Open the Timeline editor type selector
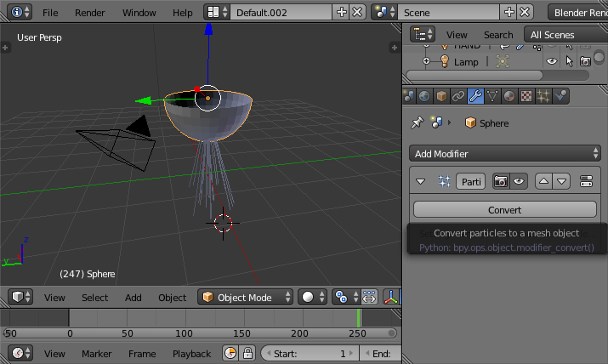Screen dimensions: 608x364 (20, 353)
